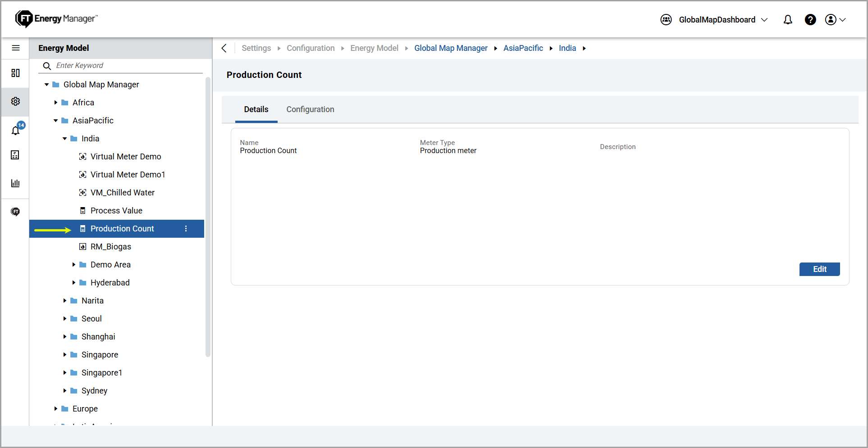Click the Production Count meter icon
This screenshot has height=448, width=868.
point(83,229)
